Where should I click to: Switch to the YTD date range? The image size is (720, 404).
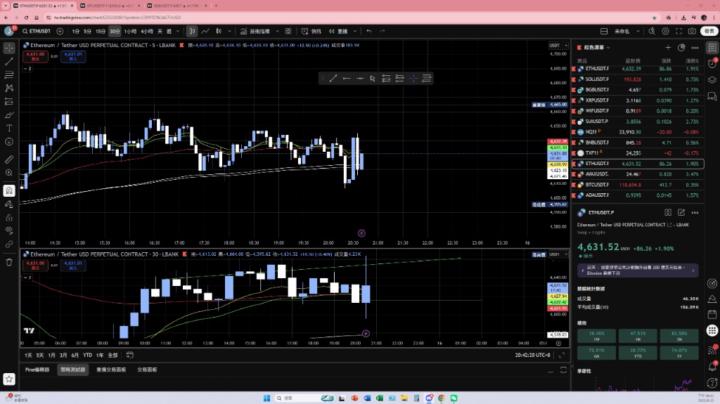[x=87, y=355]
